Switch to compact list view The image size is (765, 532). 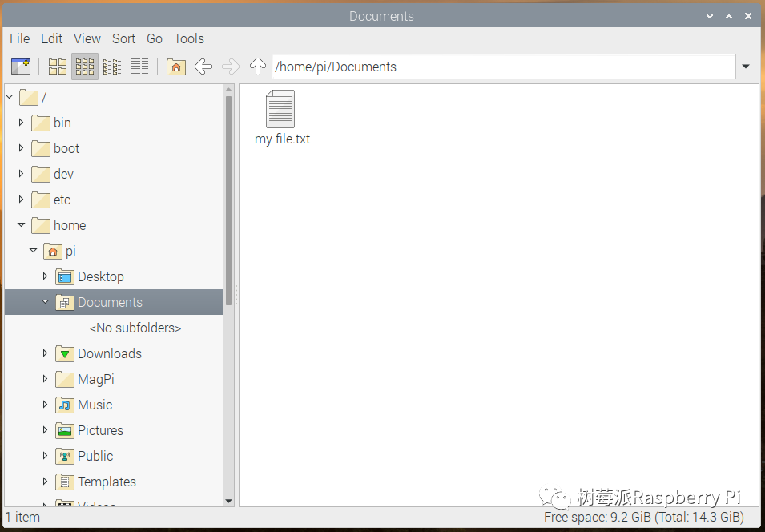pyautogui.click(x=112, y=66)
